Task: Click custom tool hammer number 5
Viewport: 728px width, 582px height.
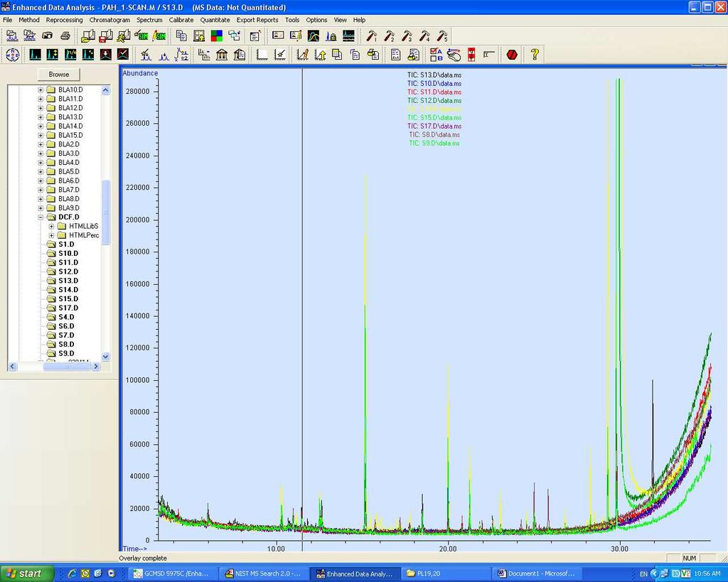Action: pos(442,36)
